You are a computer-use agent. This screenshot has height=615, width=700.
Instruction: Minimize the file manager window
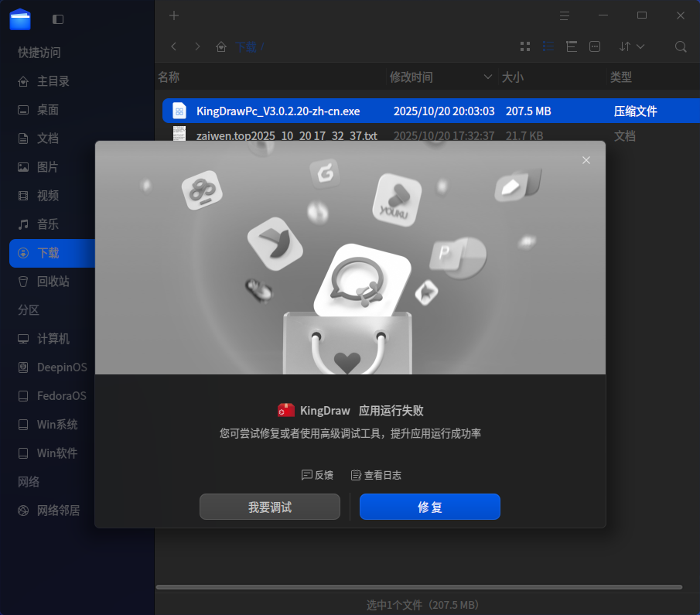tap(603, 15)
